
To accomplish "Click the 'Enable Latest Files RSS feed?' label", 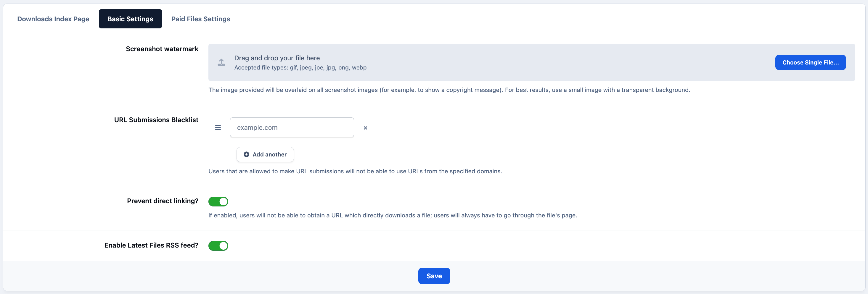I will click(x=151, y=245).
